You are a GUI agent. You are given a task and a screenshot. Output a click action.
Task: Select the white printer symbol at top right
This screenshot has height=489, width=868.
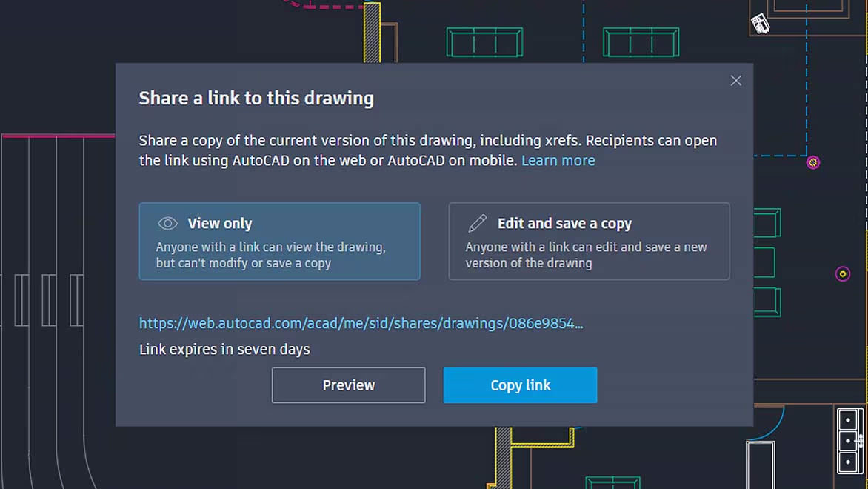(x=760, y=24)
